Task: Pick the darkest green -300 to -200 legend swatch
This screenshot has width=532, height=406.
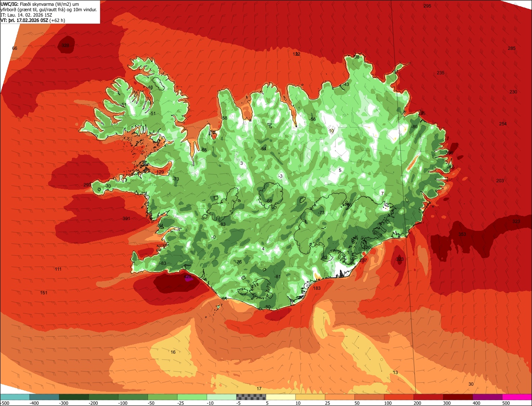Action: (x=74, y=397)
